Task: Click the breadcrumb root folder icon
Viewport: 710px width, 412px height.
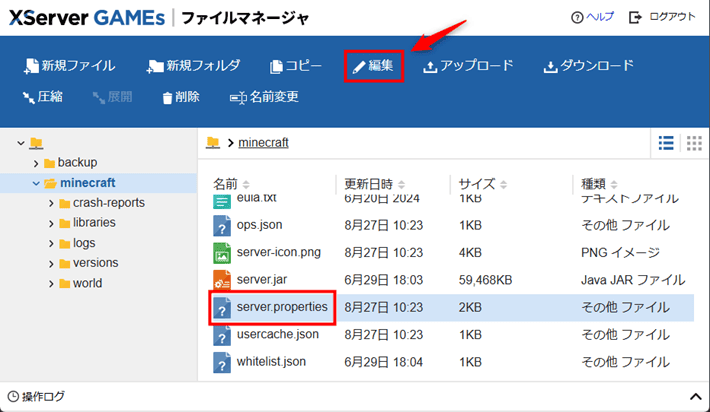Action: (212, 143)
